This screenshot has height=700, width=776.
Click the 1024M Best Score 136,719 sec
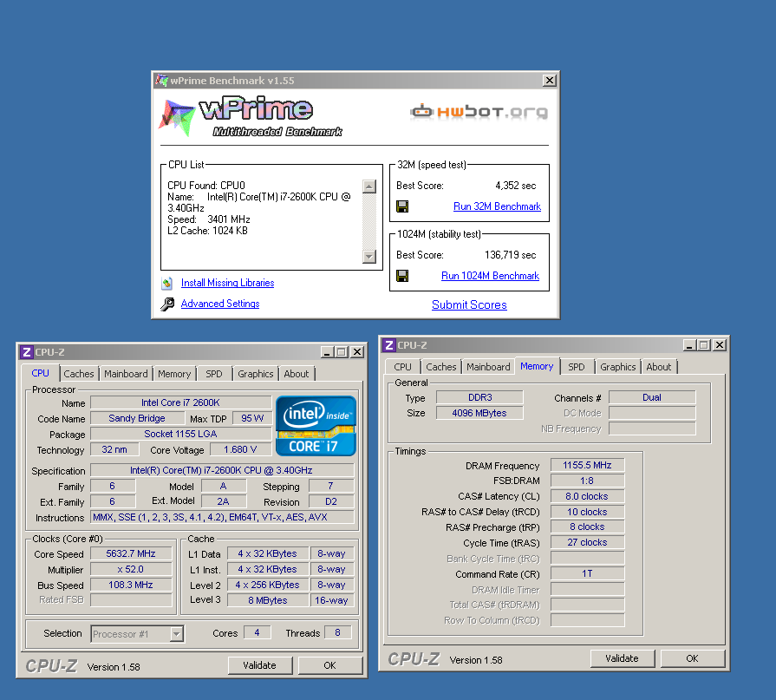click(510, 255)
